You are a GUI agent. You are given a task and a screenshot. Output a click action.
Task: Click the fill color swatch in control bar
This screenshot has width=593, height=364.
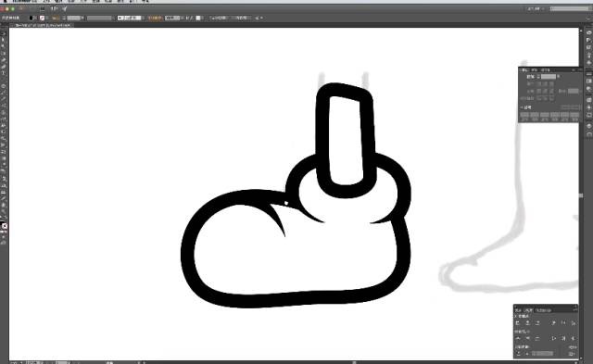(31, 19)
